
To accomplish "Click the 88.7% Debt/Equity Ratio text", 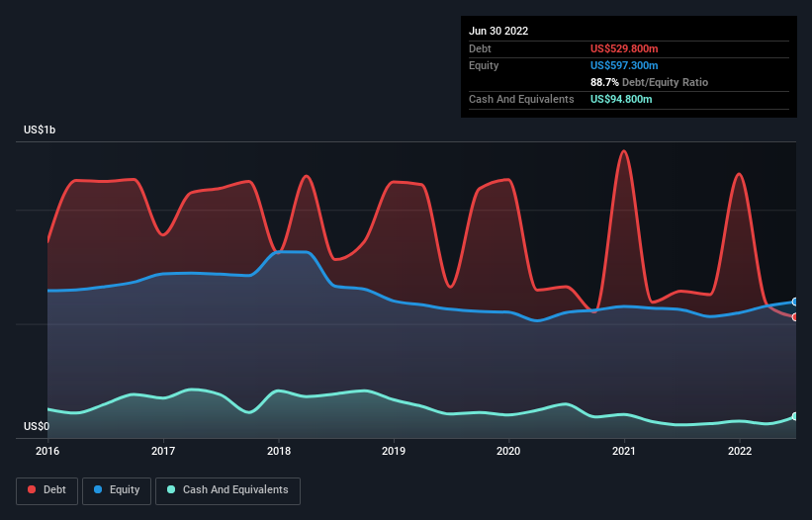I will 649,82.
